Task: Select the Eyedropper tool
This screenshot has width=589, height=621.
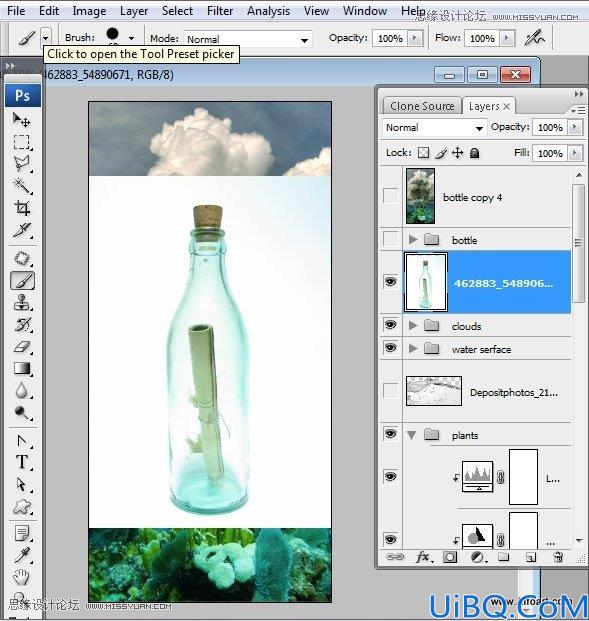Action: 22,555
